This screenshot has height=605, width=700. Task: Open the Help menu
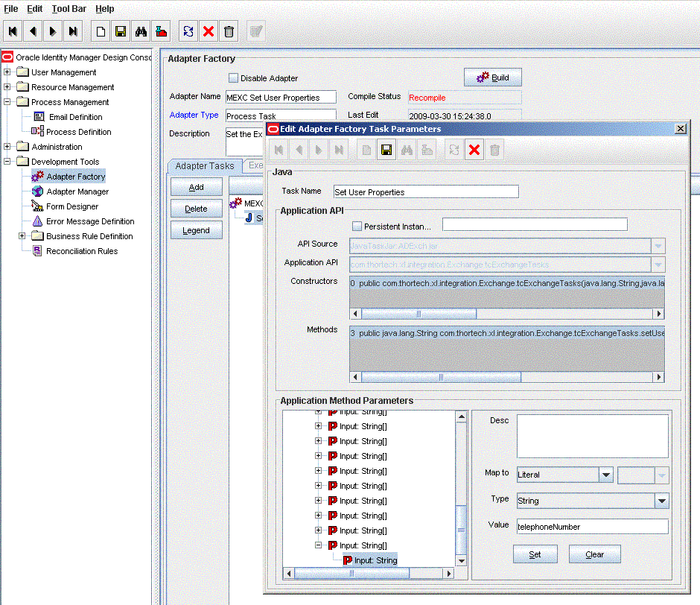[104, 8]
